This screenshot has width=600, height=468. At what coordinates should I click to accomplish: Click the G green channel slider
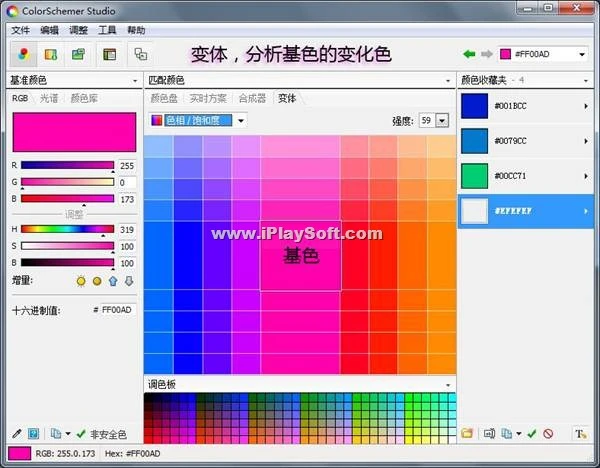67,182
